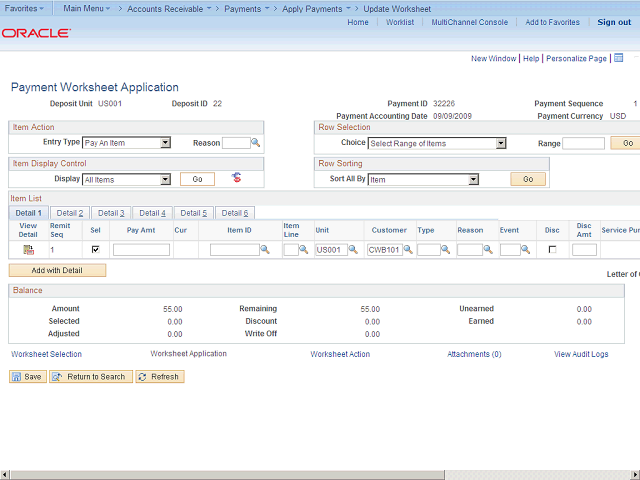Screen dimensions: 640x480
Task: Switch to the Detail 2 tab
Action: pyautogui.click(x=69, y=213)
